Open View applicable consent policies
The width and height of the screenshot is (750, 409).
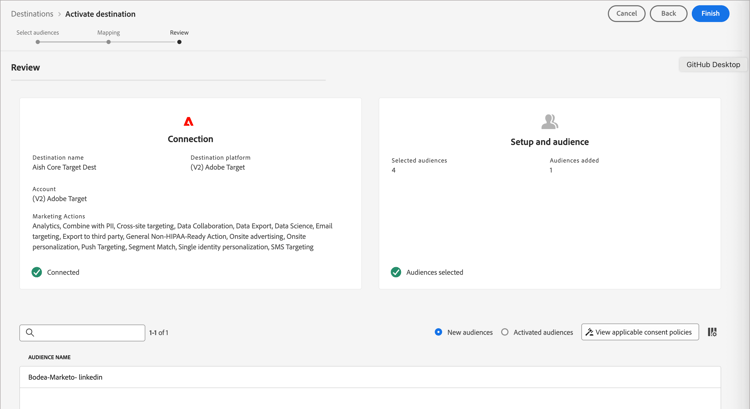(640, 332)
